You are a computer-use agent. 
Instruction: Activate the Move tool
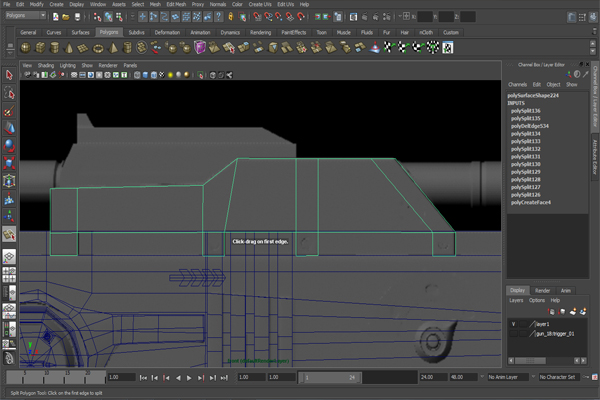click(9, 128)
